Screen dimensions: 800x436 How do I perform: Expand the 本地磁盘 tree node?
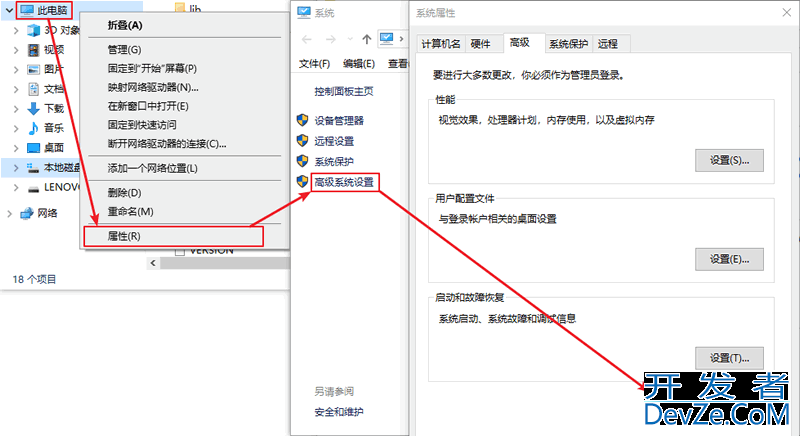16,167
